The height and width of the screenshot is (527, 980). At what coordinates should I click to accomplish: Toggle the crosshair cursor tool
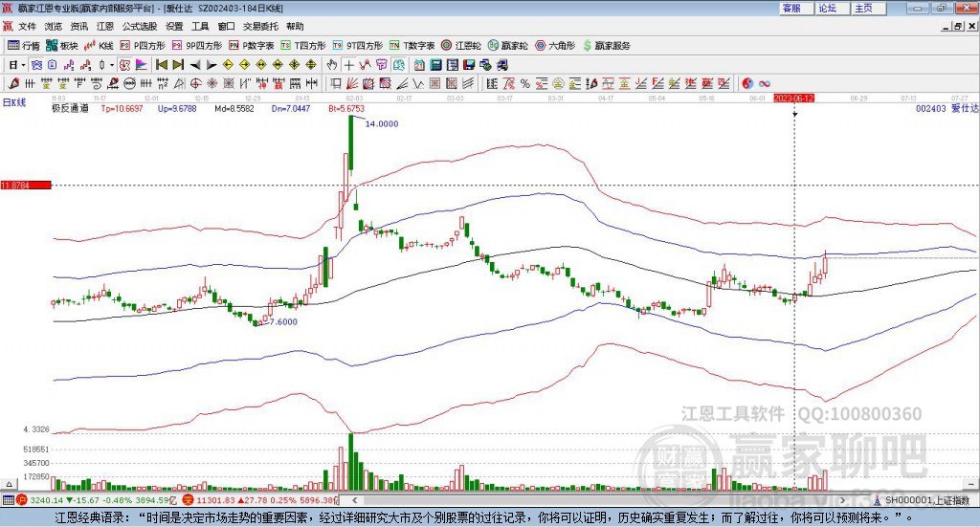pyautogui.click(x=348, y=65)
